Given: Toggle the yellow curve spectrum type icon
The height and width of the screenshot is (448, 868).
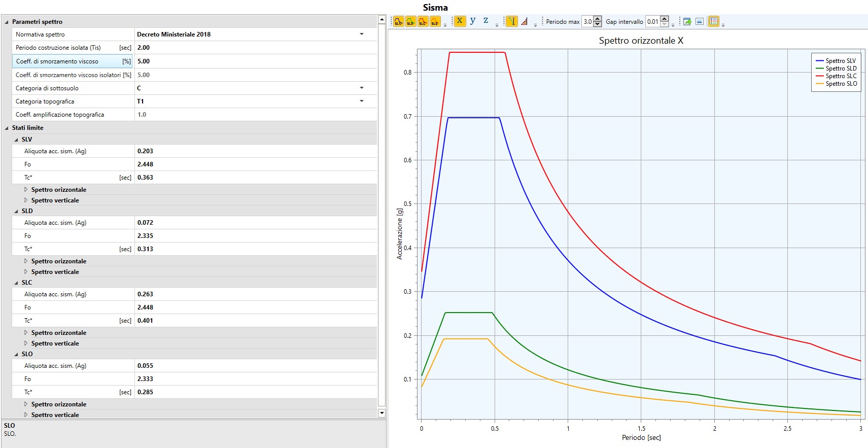Looking at the screenshot, I should tap(512, 21).
